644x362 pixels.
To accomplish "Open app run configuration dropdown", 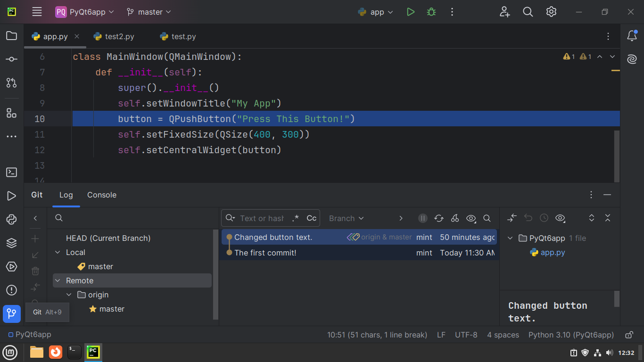I will click(x=376, y=12).
